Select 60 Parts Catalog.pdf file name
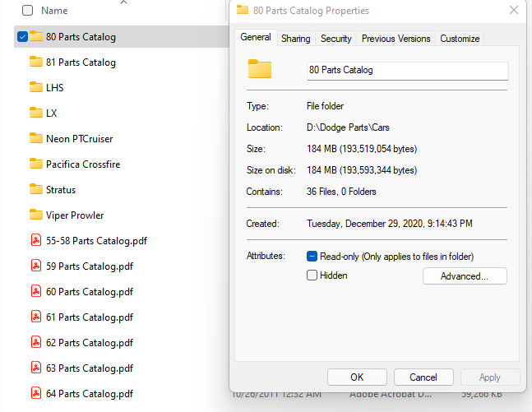The height and width of the screenshot is (412, 532). tap(90, 291)
